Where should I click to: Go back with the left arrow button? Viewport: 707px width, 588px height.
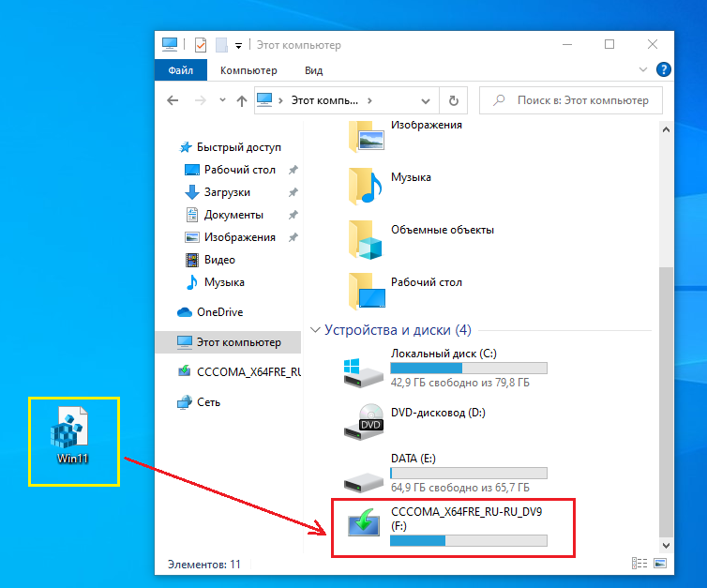(x=173, y=100)
